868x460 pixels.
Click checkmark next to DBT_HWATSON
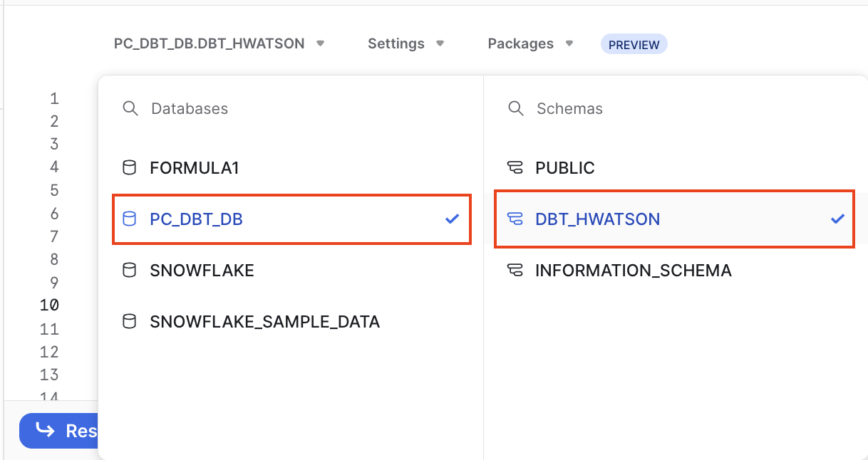coord(837,219)
